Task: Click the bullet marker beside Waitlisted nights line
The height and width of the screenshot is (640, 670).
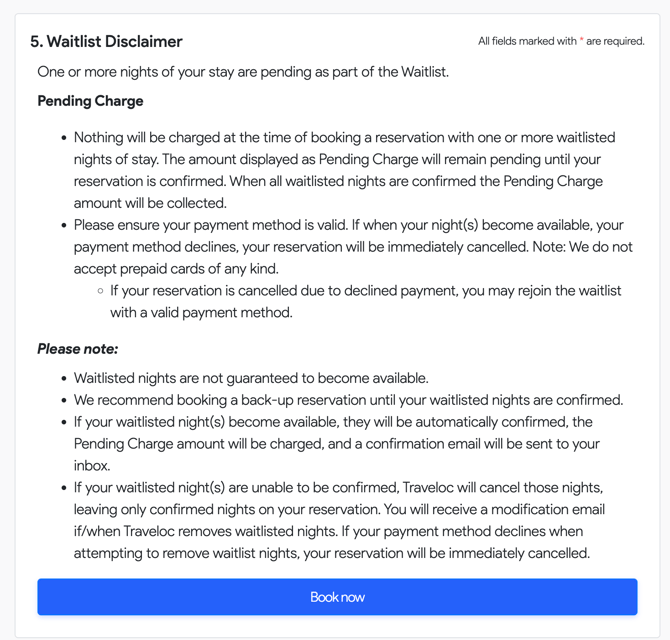Action: pos(64,379)
